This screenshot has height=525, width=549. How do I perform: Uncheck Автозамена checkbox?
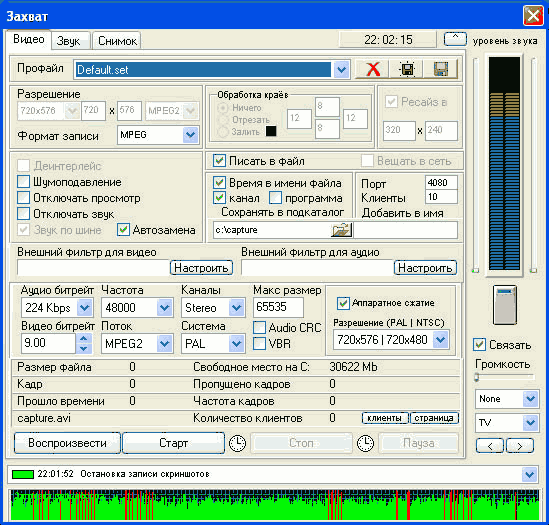click(x=123, y=230)
